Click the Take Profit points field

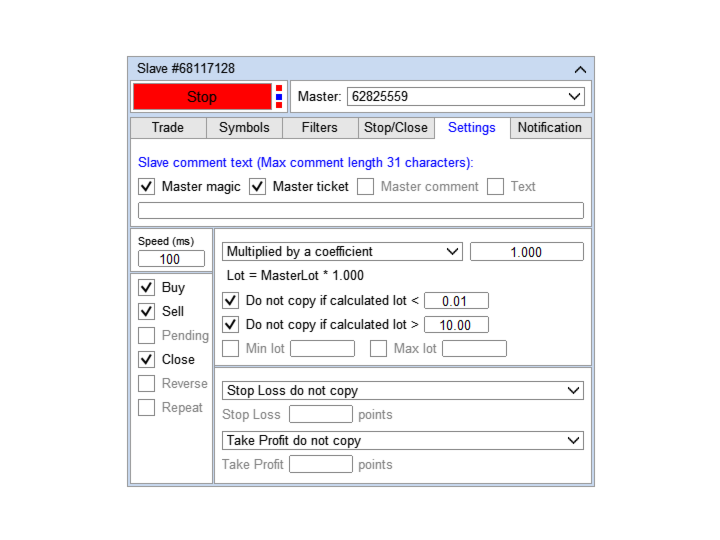[x=321, y=464]
